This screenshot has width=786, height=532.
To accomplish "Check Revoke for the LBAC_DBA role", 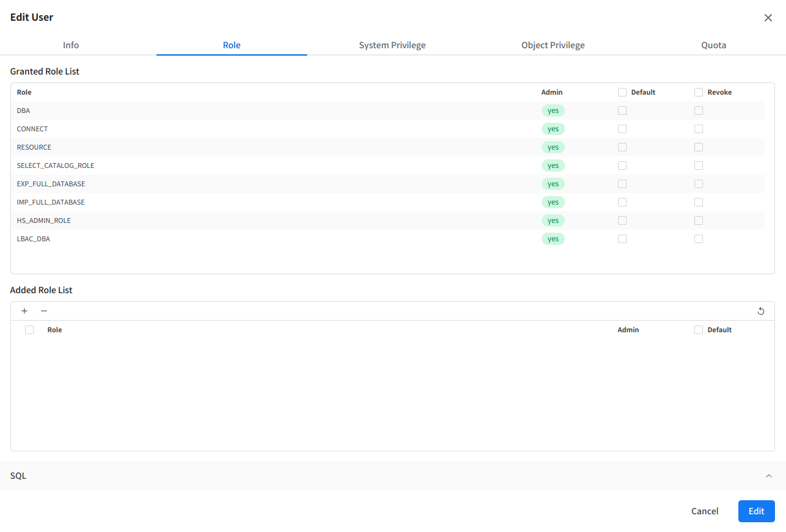I will (699, 239).
